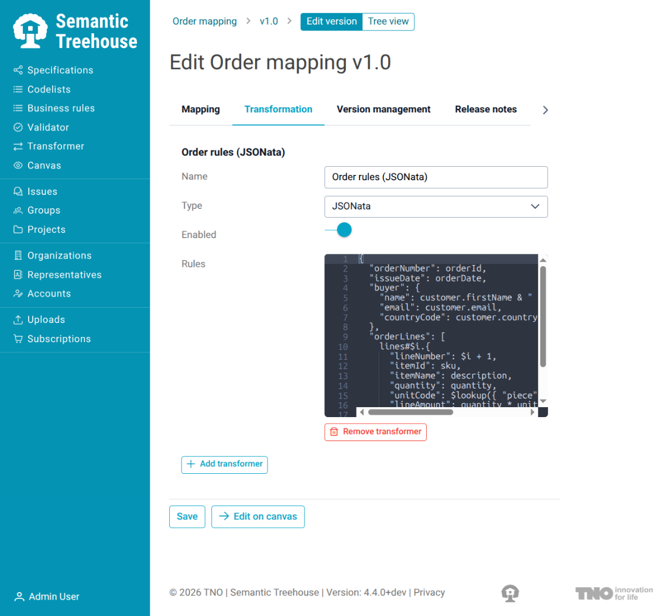
Task: Click the plus icon on Add transformer
Action: 191,464
